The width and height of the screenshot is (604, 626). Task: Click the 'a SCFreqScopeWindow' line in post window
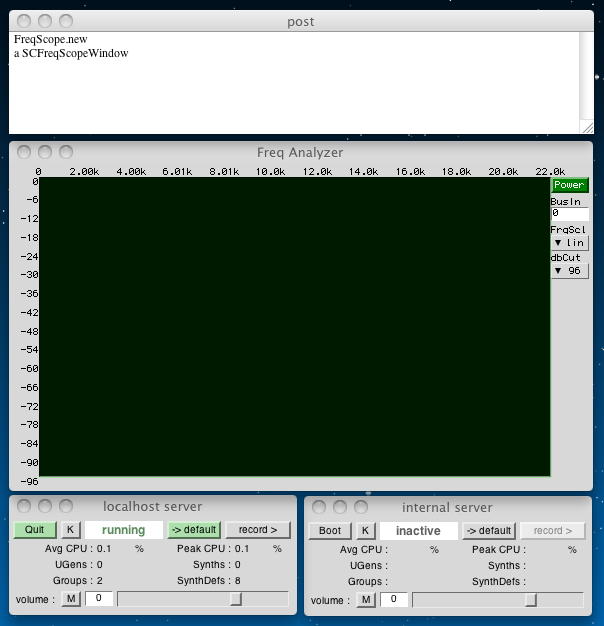[71, 53]
